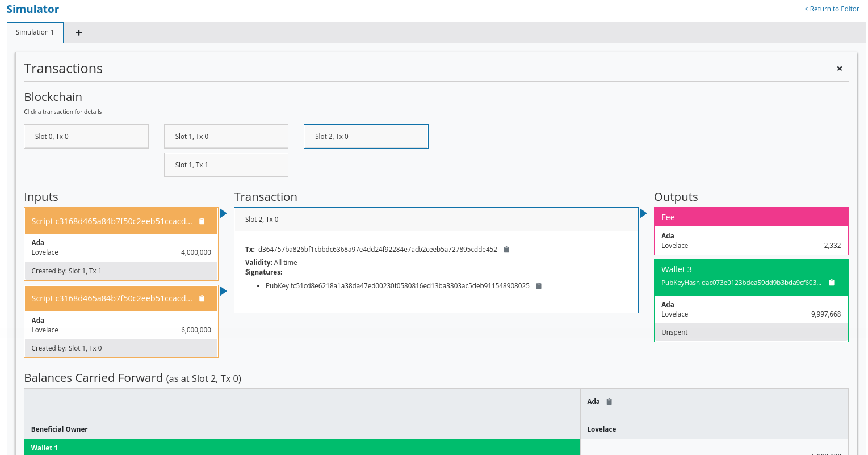
Task: Click the green Wallet 3 output header
Action: click(738, 270)
